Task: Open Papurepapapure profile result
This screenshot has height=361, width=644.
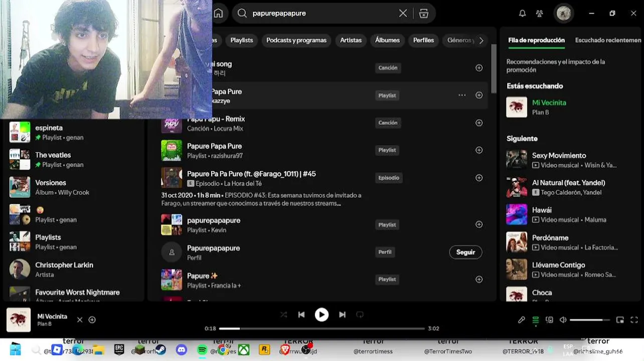Action: pos(321,252)
